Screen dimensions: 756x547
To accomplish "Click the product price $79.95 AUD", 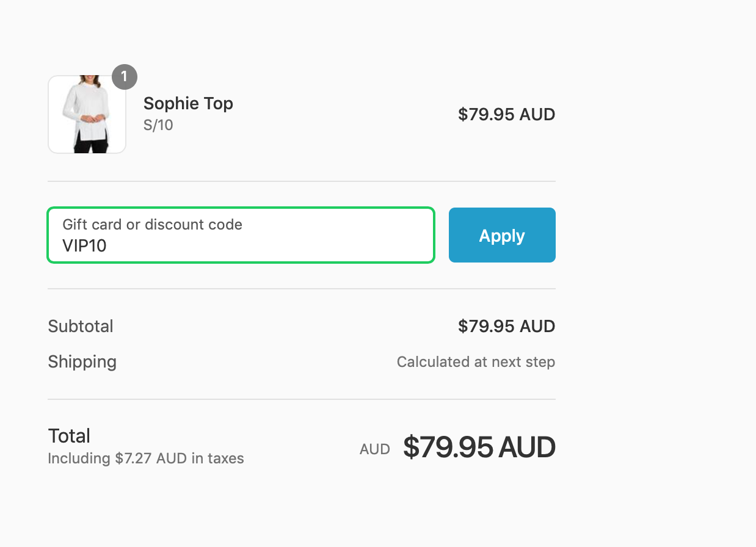I will click(x=506, y=114).
